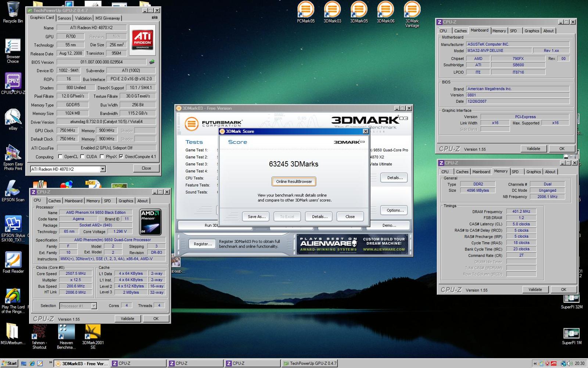Click the Core Speed value 2507.5 MHz
This screenshot has width=588, height=368.
pyautogui.click(x=76, y=273)
